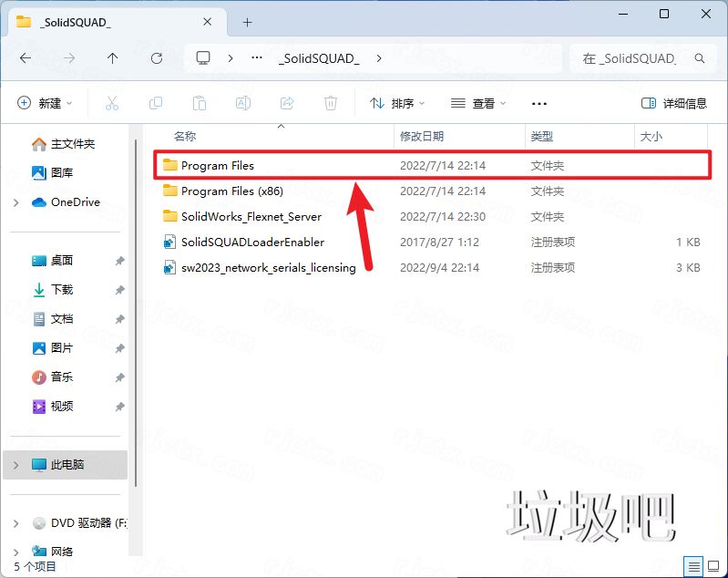Open the address bar ellipsis breadcrumb menu
This screenshot has width=728, height=578.
pos(257,58)
